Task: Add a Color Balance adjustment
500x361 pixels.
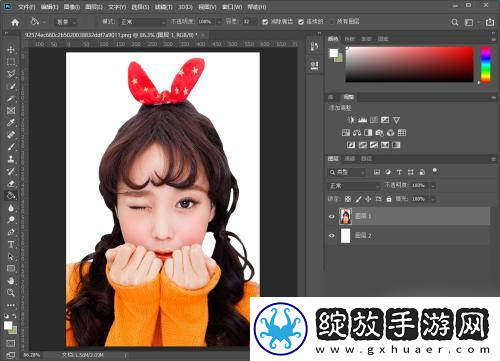Action: click(357, 133)
